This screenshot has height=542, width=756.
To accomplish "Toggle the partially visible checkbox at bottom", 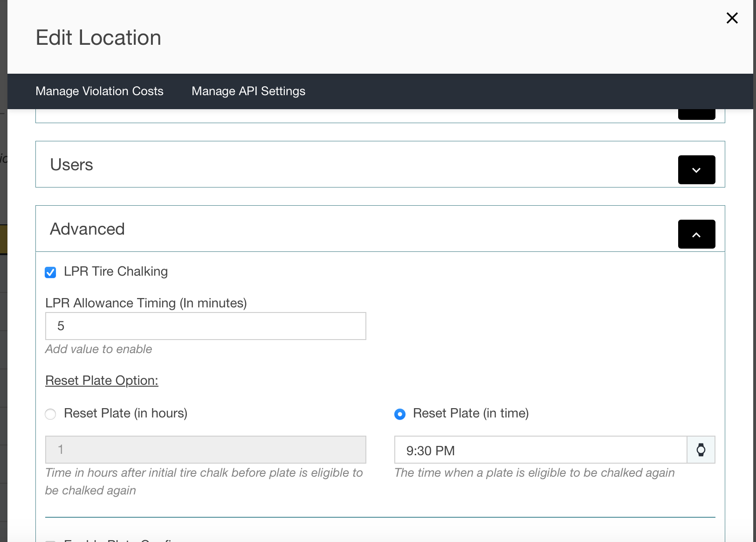I will coord(50,540).
